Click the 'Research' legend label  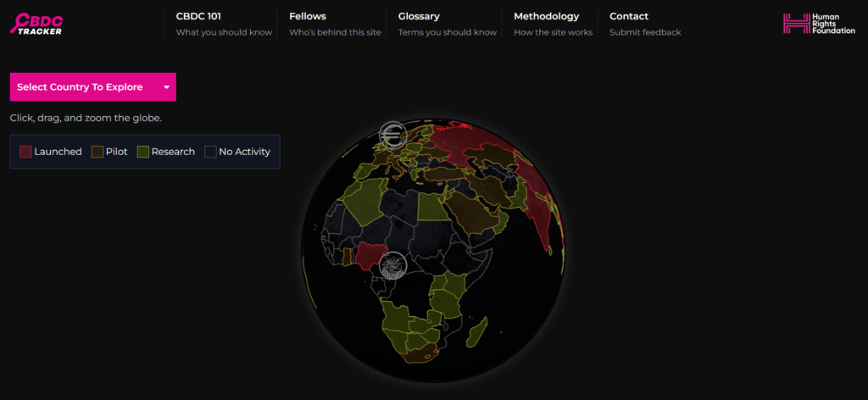[x=173, y=152]
